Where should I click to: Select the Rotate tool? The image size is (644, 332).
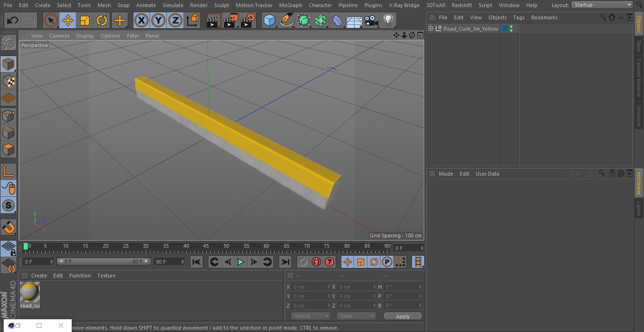(x=102, y=21)
